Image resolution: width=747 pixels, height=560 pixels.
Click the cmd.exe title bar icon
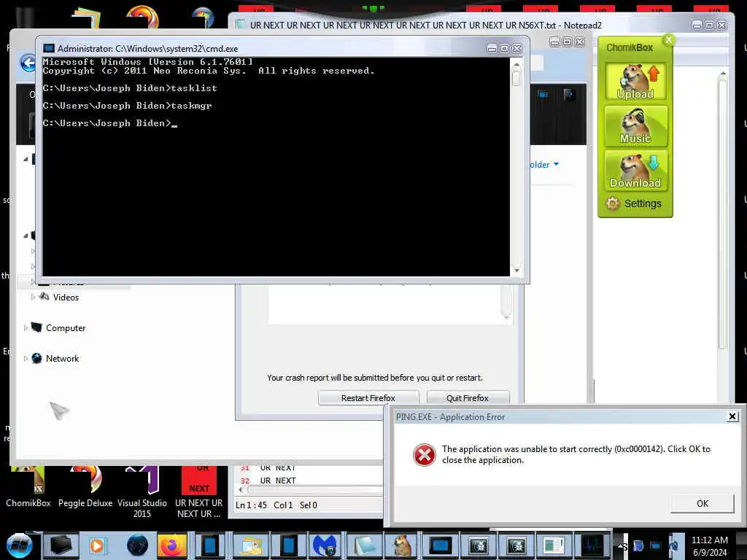[x=49, y=49]
